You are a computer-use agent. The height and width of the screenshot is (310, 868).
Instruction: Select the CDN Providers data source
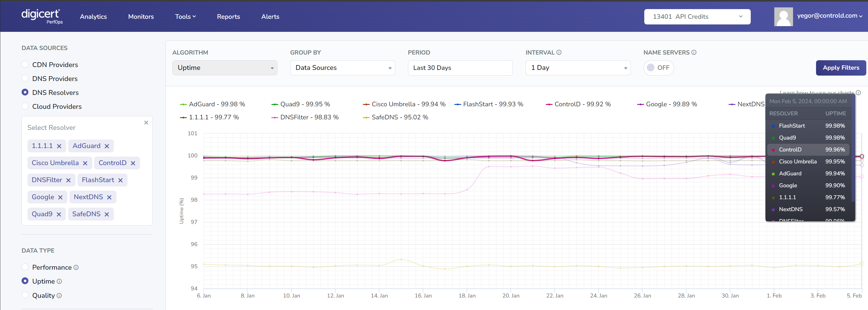click(x=25, y=65)
